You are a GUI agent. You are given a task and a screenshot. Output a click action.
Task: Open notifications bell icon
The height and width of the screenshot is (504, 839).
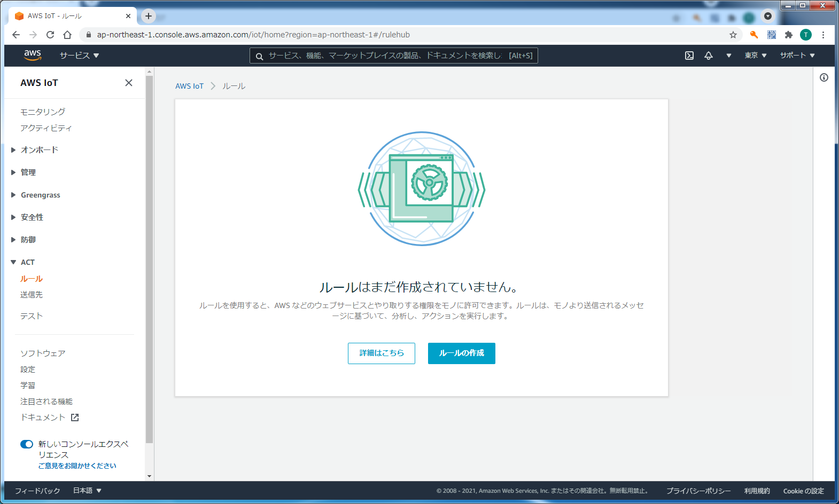pos(709,56)
